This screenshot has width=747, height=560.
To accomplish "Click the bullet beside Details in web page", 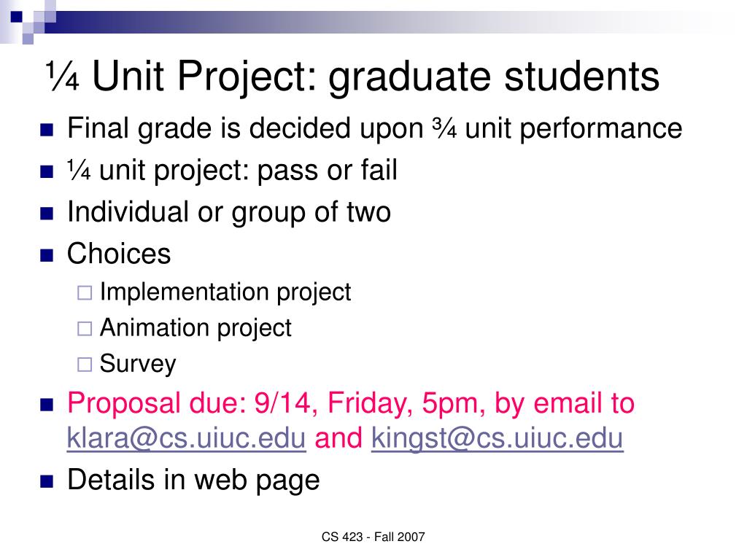I will pyautogui.click(x=47, y=481).
